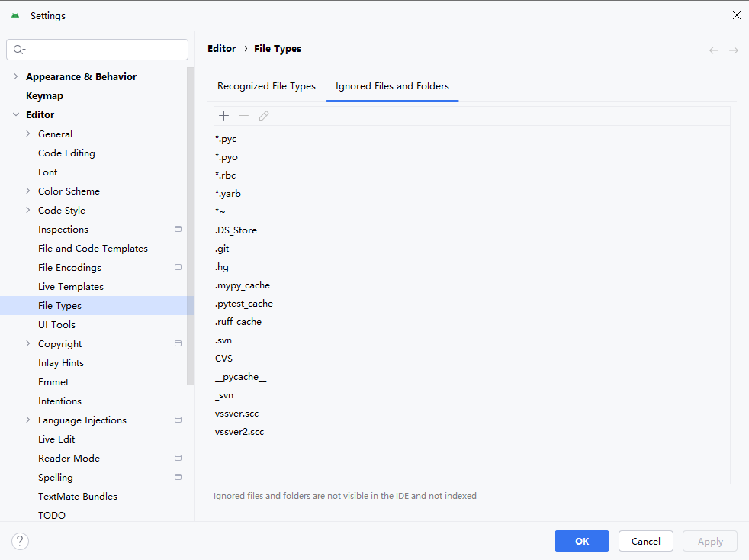Click the Cancel button
This screenshot has height=560, width=749.
tap(646, 541)
